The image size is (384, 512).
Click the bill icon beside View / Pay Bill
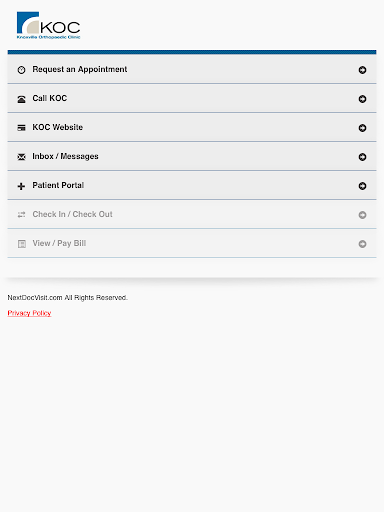point(22,244)
